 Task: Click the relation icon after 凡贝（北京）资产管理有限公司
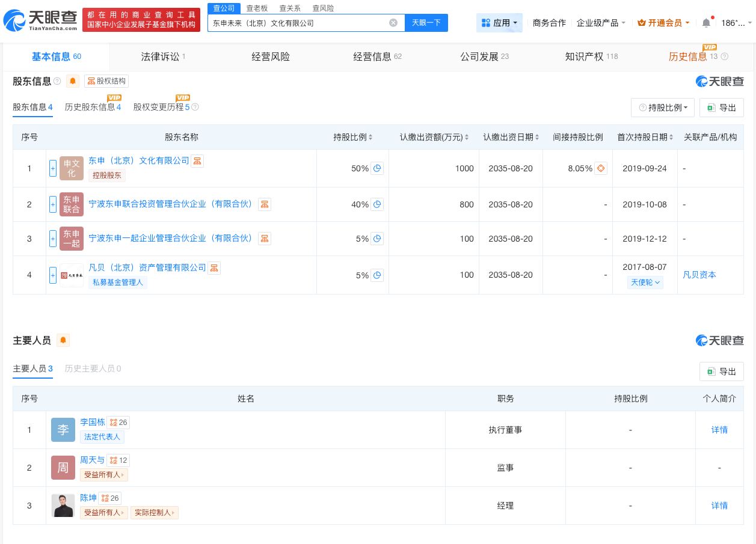(214, 268)
